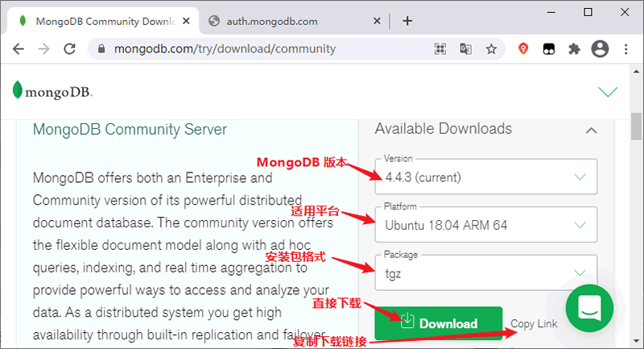Click the page scrollbar up arrow
Image resolution: width=644 pixels, height=349 pixels.
point(637,71)
